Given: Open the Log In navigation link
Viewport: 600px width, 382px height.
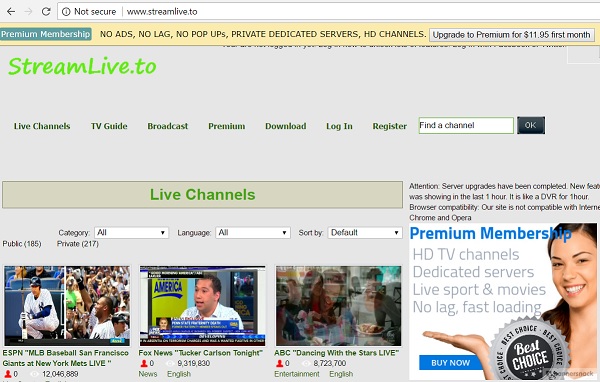Looking at the screenshot, I should pos(339,126).
